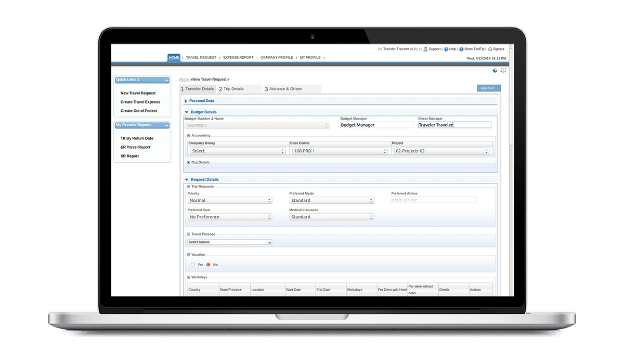Viewport: 624px width, 364px height.
Task: Minimize the Quick Links panel
Action: (166, 80)
